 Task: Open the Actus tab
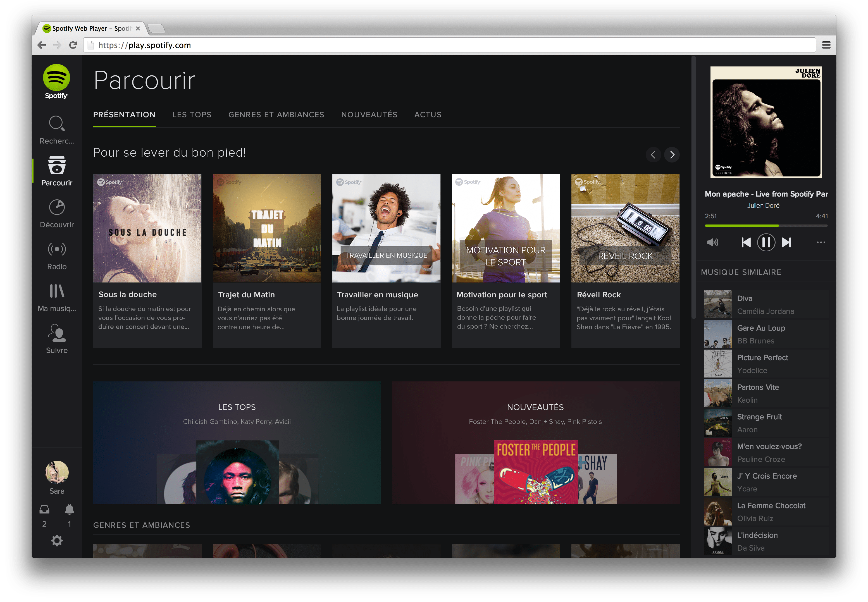[428, 115]
